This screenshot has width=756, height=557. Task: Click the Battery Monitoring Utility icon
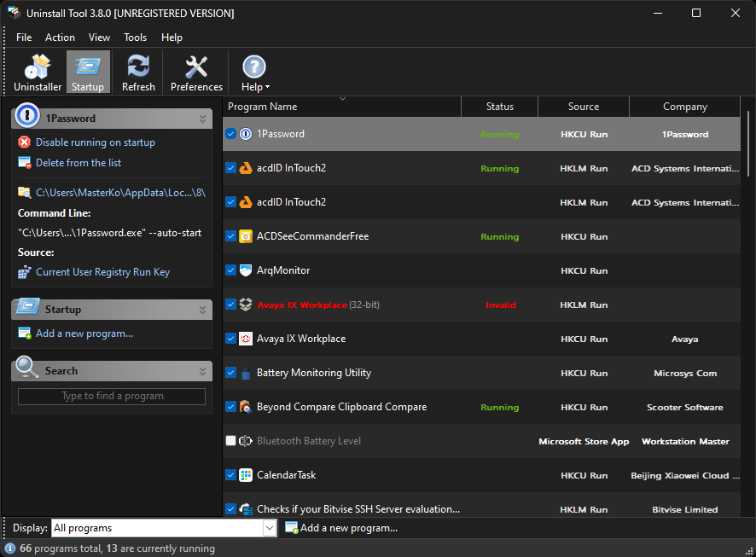[246, 373]
